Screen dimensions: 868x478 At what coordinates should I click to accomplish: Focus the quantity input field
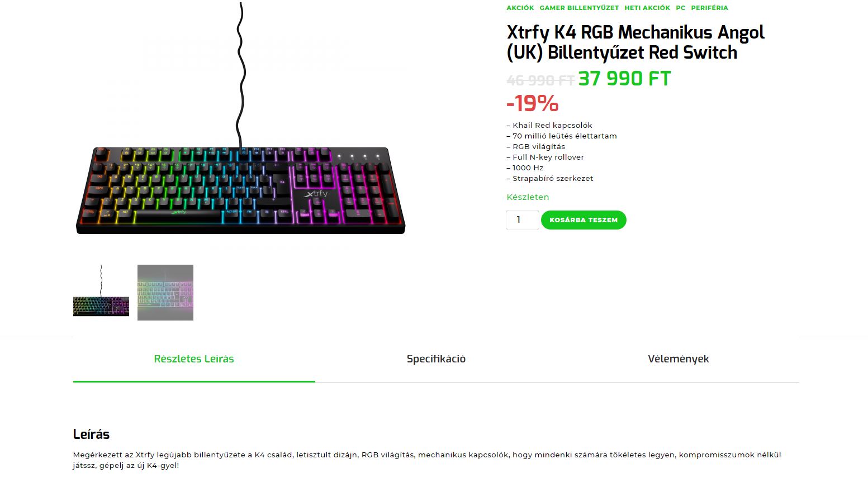[x=522, y=220]
